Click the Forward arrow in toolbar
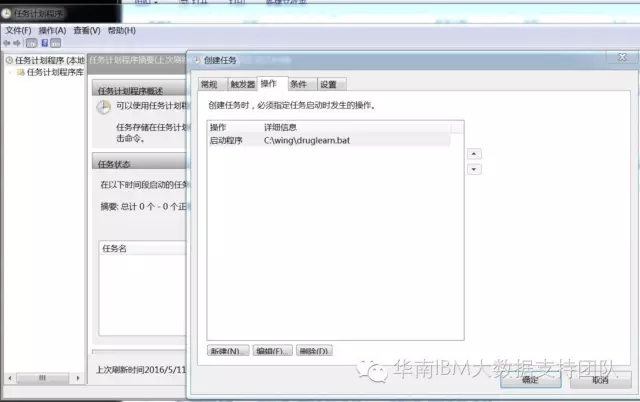The height and width of the screenshot is (402, 640). (17, 43)
